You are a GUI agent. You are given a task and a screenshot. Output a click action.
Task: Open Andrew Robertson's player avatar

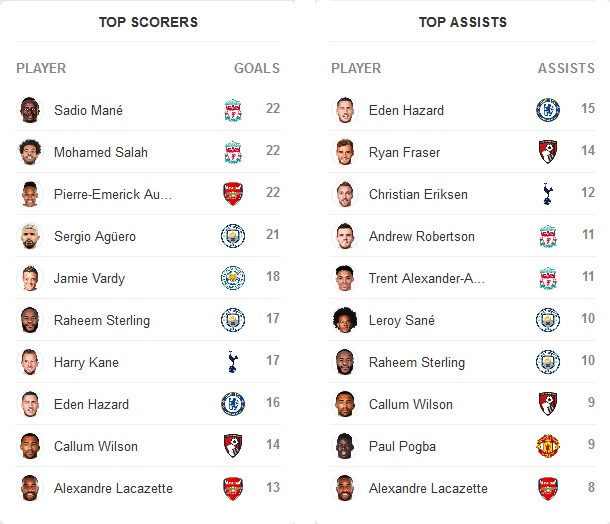345,237
